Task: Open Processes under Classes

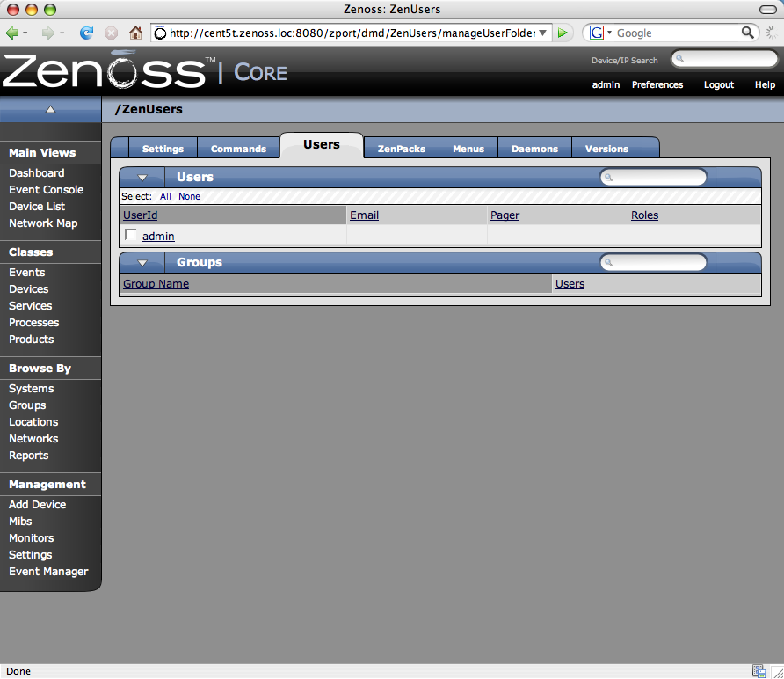Action: click(x=33, y=322)
